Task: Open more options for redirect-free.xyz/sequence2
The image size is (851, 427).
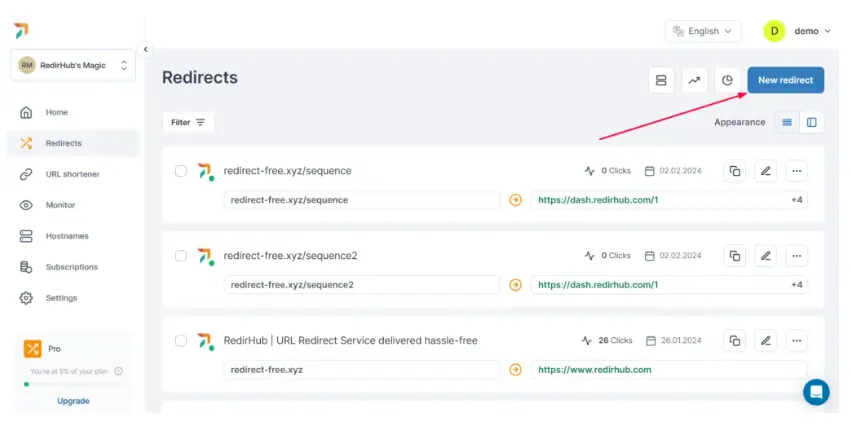Action: coord(797,256)
